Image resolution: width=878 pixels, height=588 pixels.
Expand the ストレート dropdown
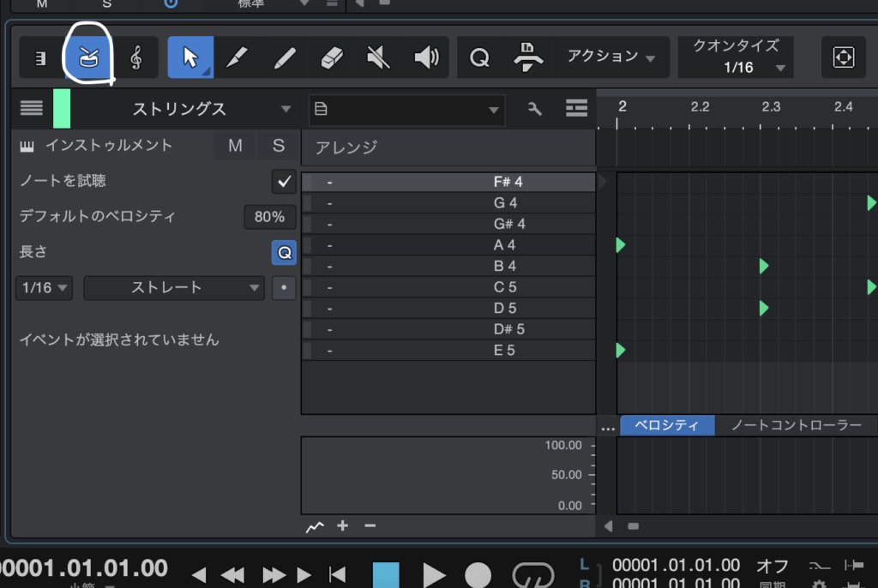tap(174, 288)
